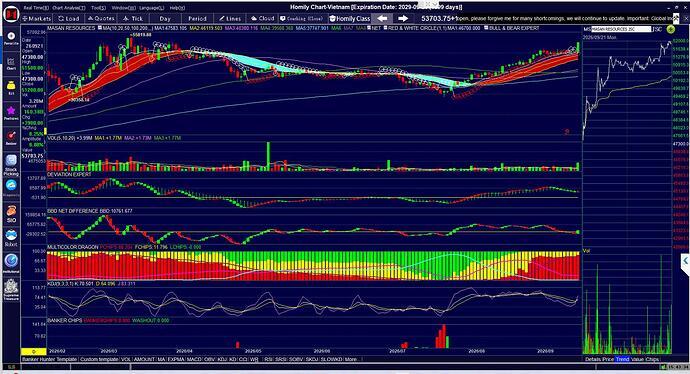Viewport: 690px width, 374px height.
Task: Select the SLOWKD indicator tab
Action: (331, 359)
